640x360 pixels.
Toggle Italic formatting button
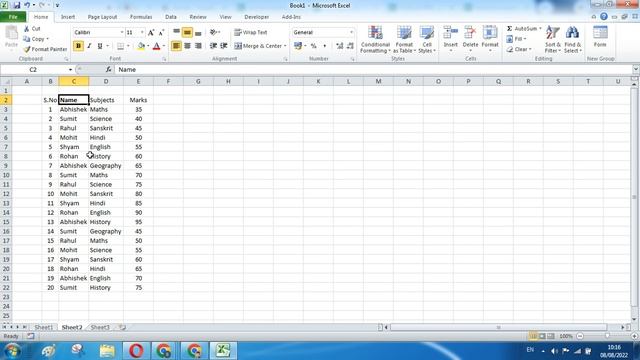[x=89, y=46]
